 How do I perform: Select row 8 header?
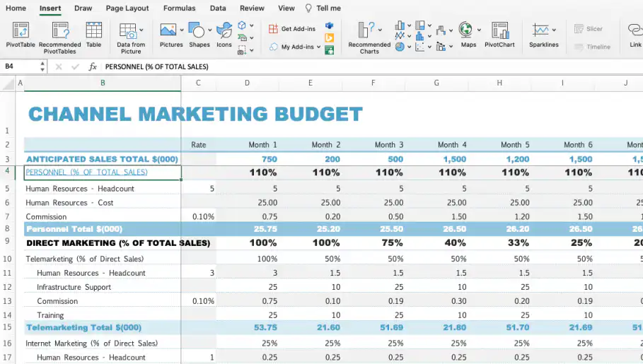tap(7, 229)
